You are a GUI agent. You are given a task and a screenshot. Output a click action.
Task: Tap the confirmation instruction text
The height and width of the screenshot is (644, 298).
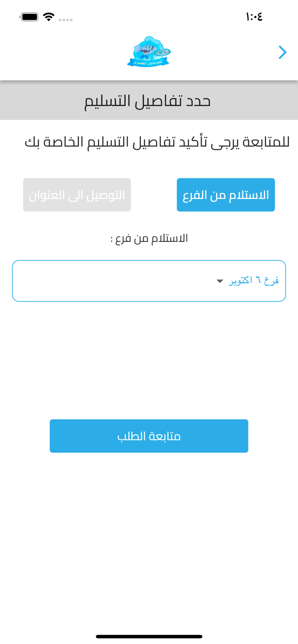(149, 140)
